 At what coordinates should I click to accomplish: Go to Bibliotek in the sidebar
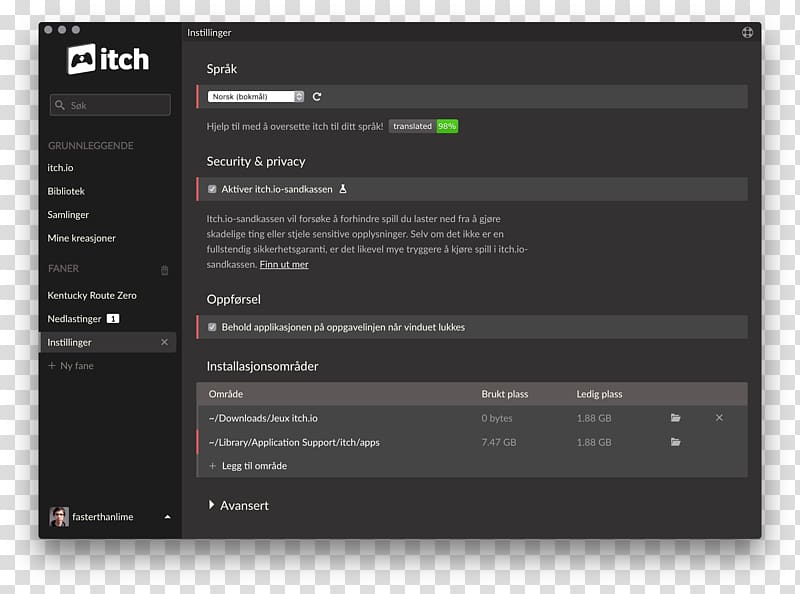click(x=66, y=191)
